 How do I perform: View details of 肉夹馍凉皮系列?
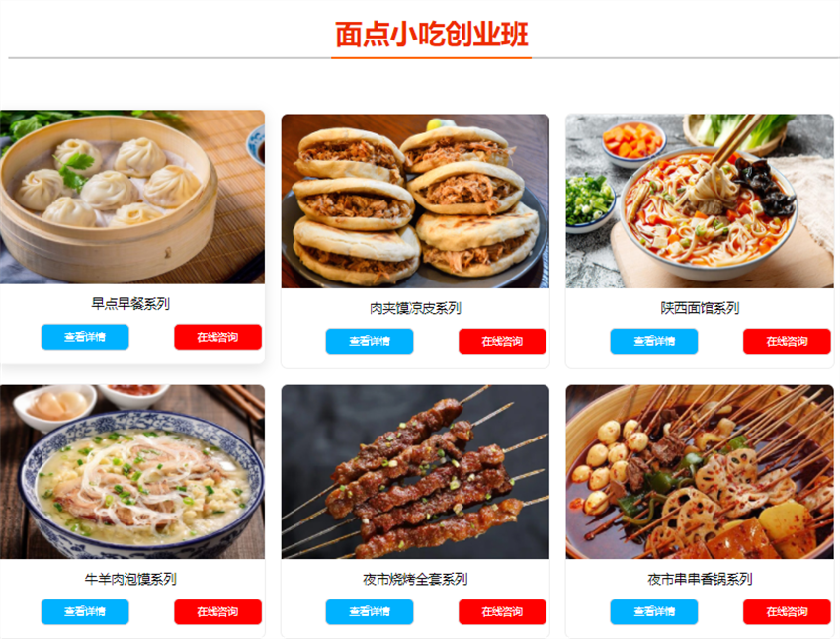tap(370, 341)
